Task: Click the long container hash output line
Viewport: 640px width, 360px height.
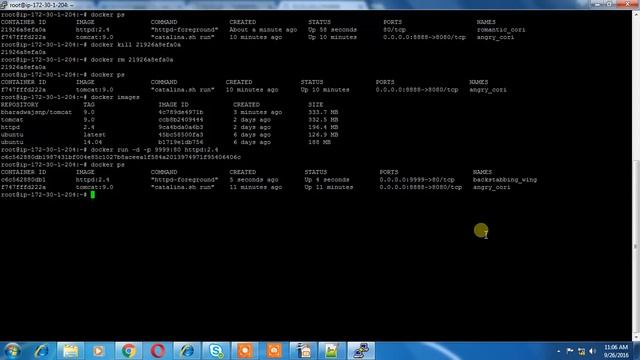Action: (121, 157)
